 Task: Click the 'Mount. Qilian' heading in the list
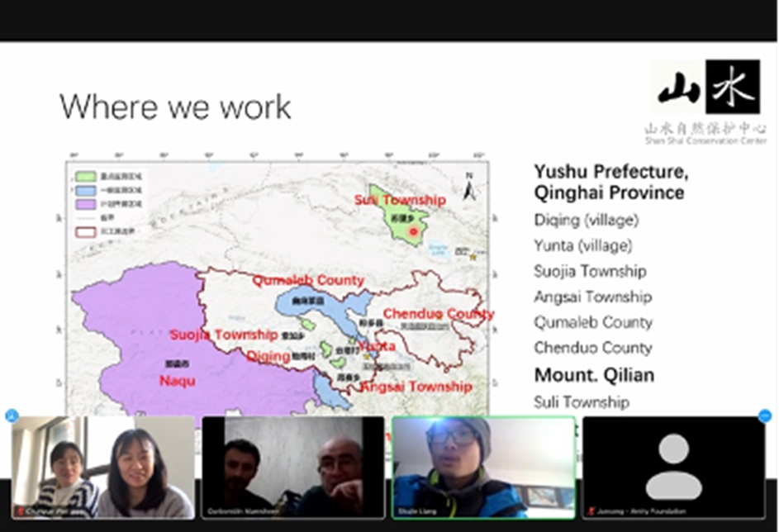pyautogui.click(x=594, y=375)
